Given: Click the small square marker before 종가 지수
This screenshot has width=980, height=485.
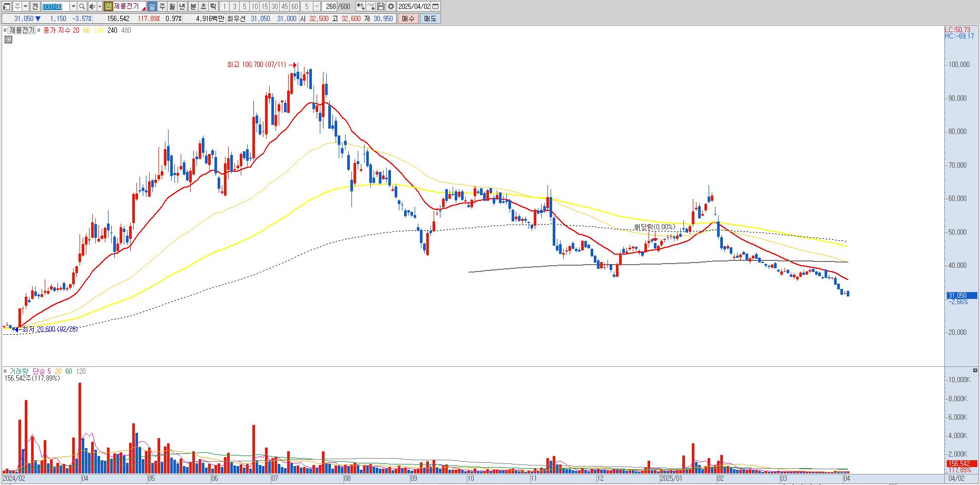Looking at the screenshot, I should [x=39, y=30].
